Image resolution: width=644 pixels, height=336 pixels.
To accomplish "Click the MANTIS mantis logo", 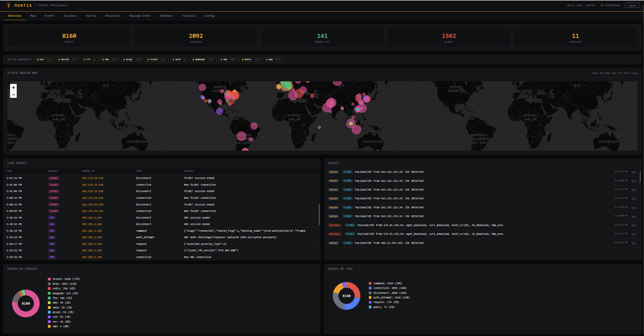I will coord(8,5).
